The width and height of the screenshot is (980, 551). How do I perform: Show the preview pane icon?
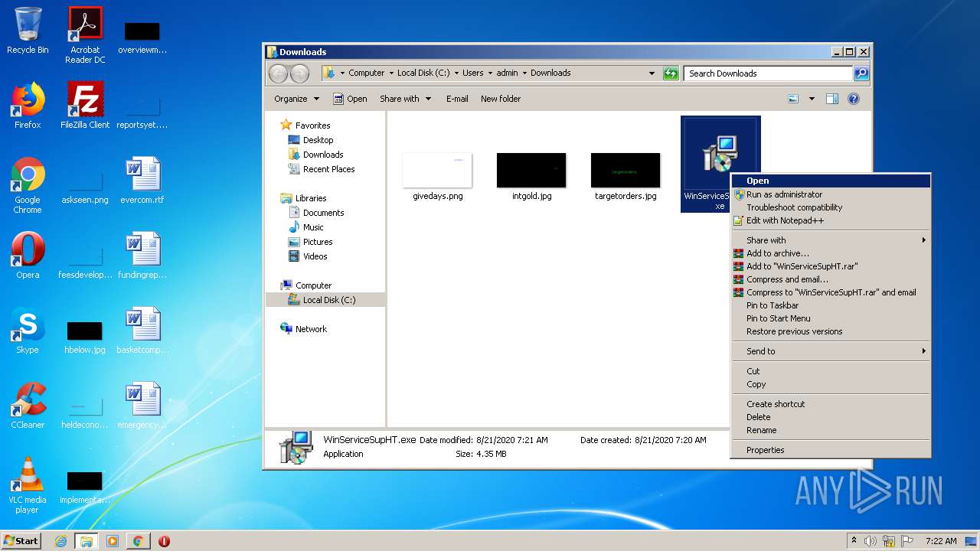coord(832,99)
